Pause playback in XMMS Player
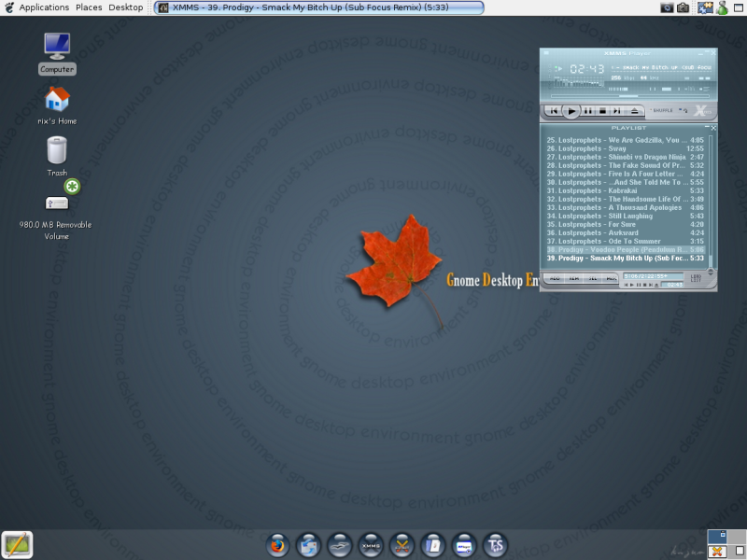The height and width of the screenshot is (560, 747). pos(588,111)
